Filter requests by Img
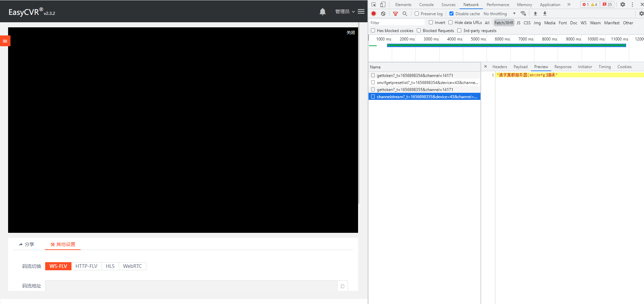Image resolution: width=644 pixels, height=304 pixels. [537, 23]
